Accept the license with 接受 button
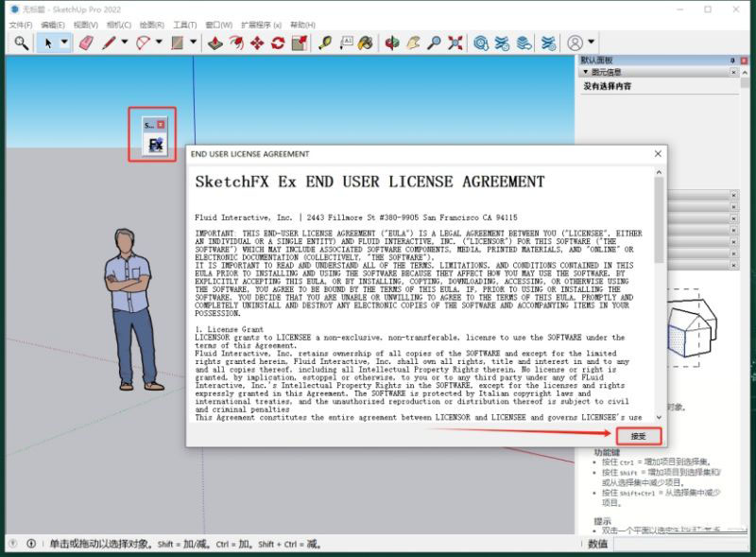The height and width of the screenshot is (557, 756). (x=639, y=436)
